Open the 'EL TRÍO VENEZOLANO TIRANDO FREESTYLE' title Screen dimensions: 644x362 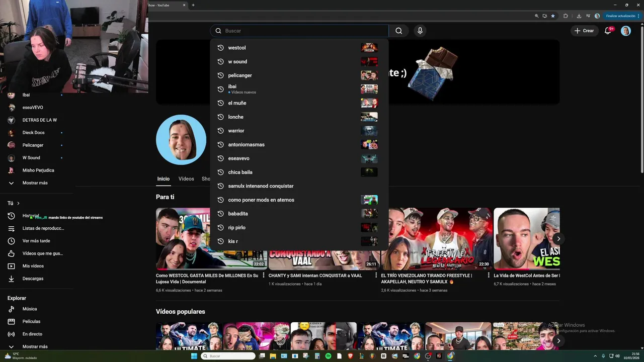click(427, 279)
